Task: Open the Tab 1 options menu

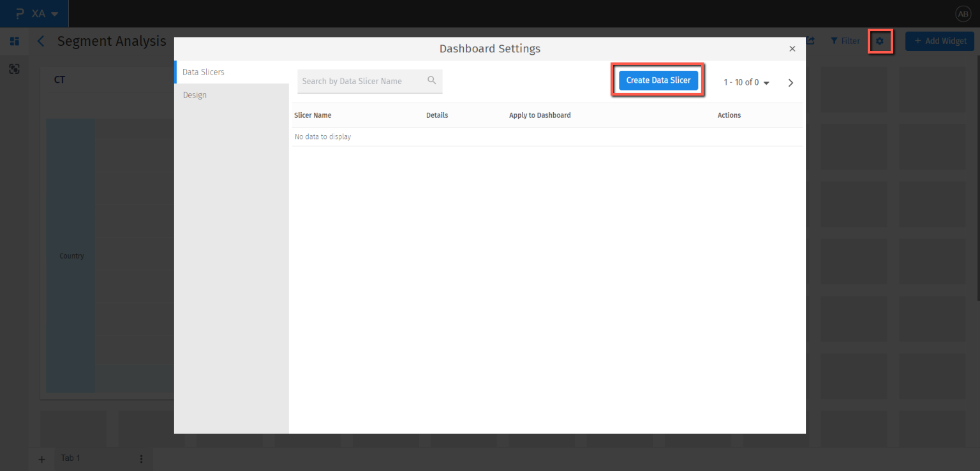Action: (142, 459)
